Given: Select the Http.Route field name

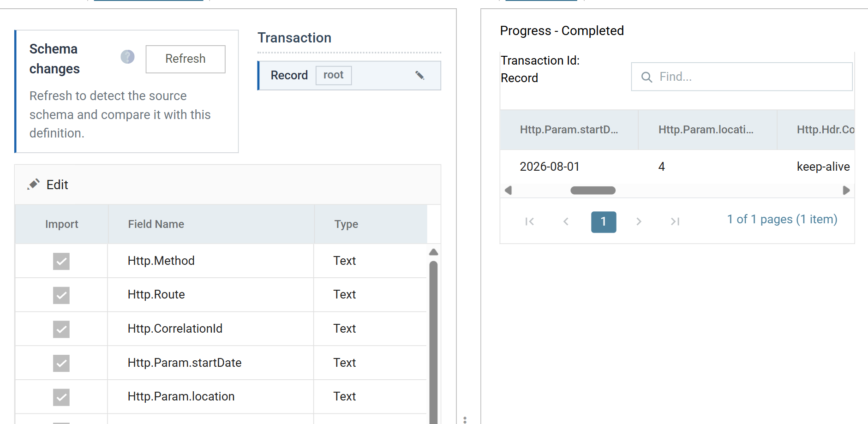Looking at the screenshot, I should (x=156, y=294).
